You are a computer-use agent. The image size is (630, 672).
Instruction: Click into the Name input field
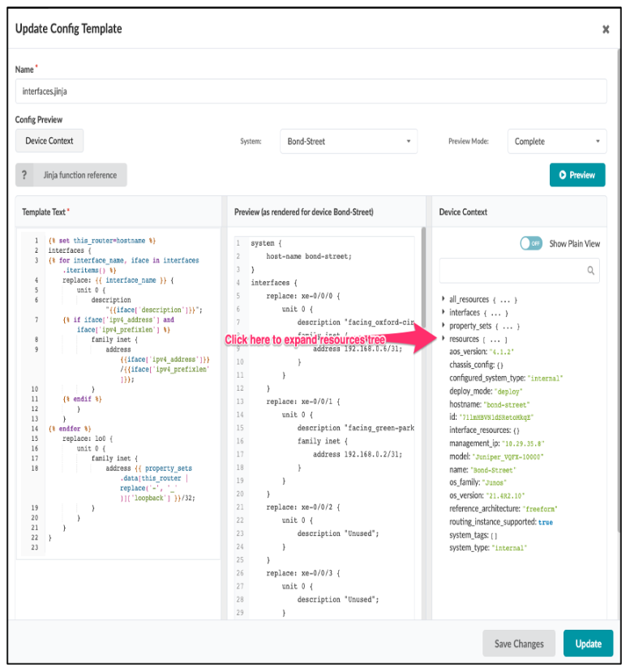tap(311, 91)
